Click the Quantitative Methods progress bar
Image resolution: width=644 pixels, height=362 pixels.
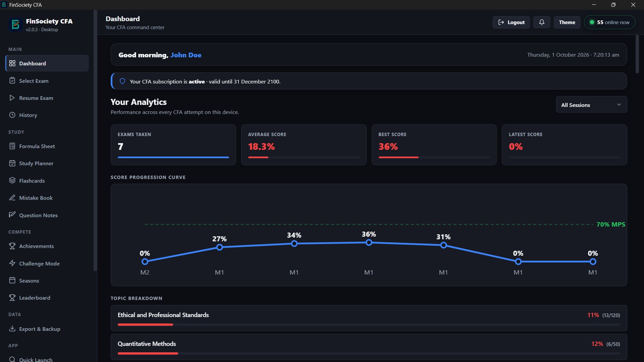click(x=369, y=353)
